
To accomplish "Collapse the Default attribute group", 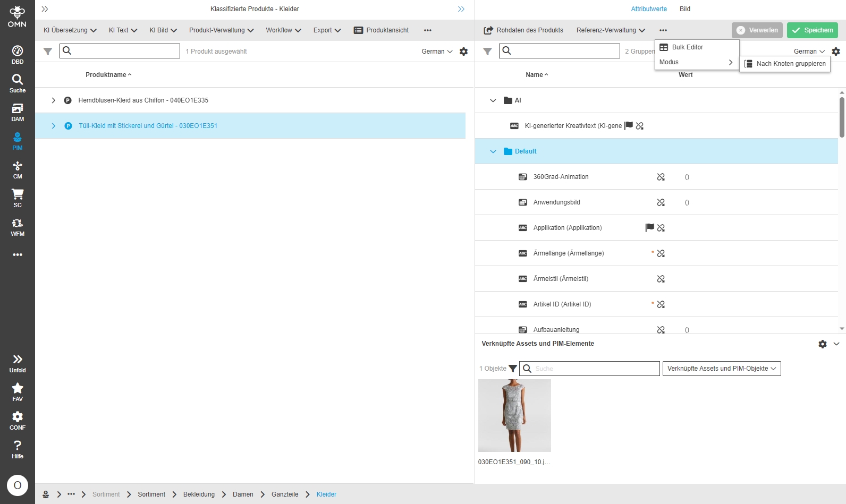I will tap(493, 151).
